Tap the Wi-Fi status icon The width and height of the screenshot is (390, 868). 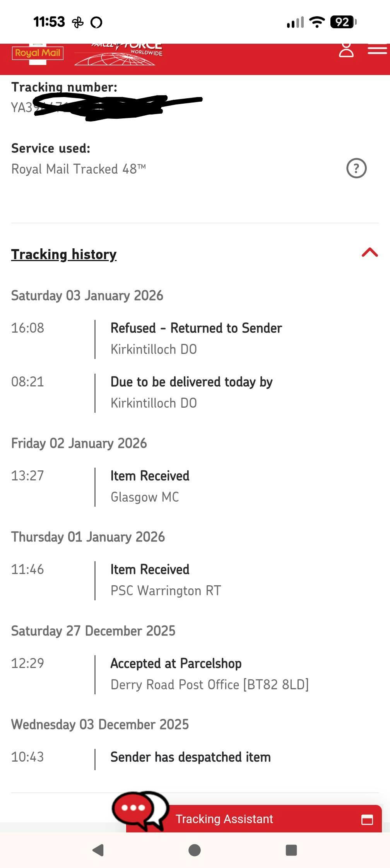click(317, 22)
